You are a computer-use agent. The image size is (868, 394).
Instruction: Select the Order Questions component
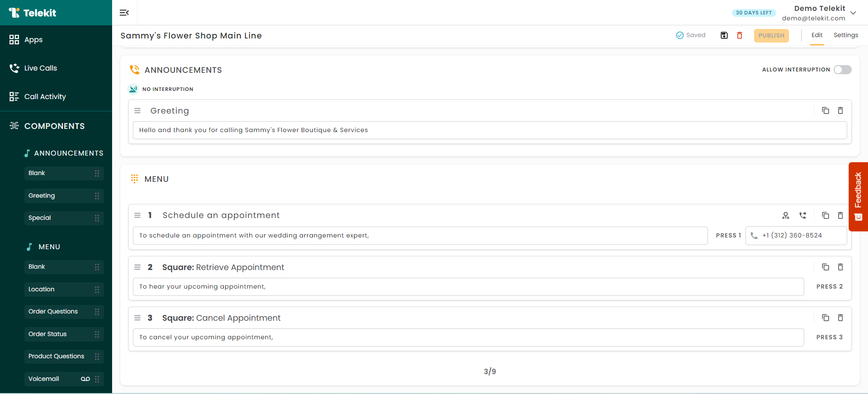coord(64,312)
